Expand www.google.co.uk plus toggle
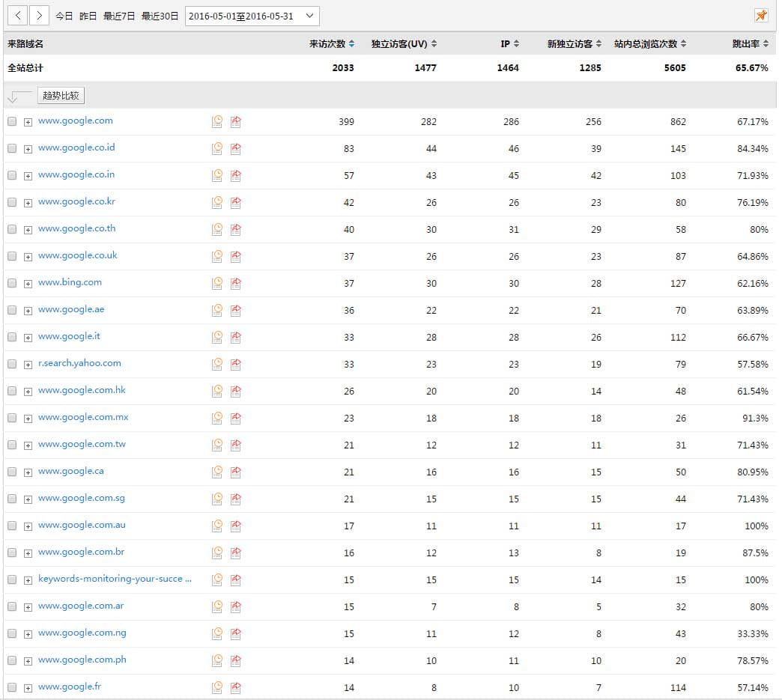The width and height of the screenshot is (782, 700). (28, 257)
